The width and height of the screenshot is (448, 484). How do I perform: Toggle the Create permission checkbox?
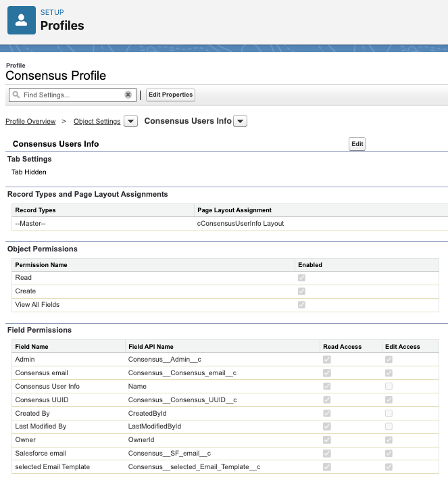(x=302, y=291)
